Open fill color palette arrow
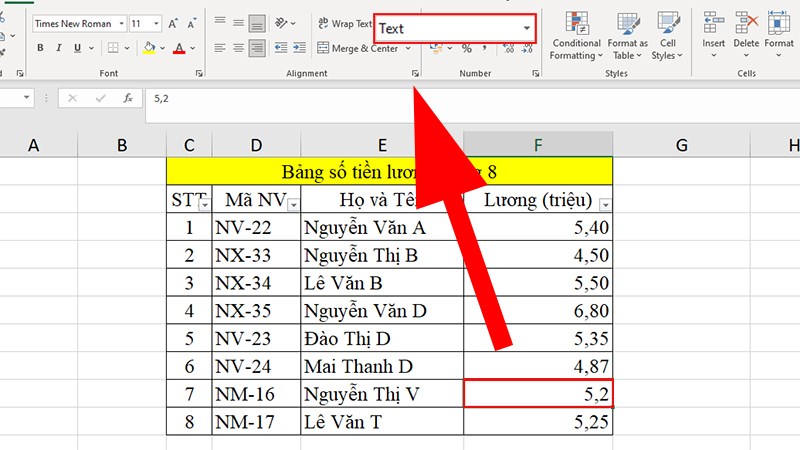 pyautogui.click(x=162, y=48)
